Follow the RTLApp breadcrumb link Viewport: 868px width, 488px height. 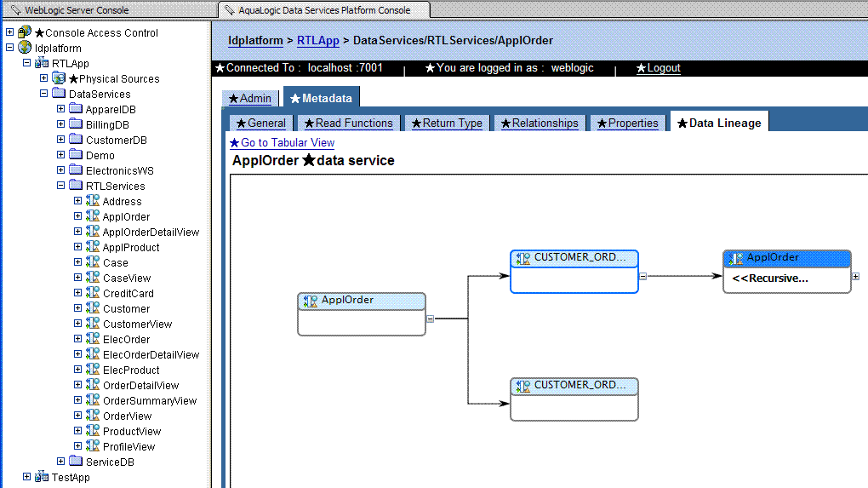[x=318, y=40]
